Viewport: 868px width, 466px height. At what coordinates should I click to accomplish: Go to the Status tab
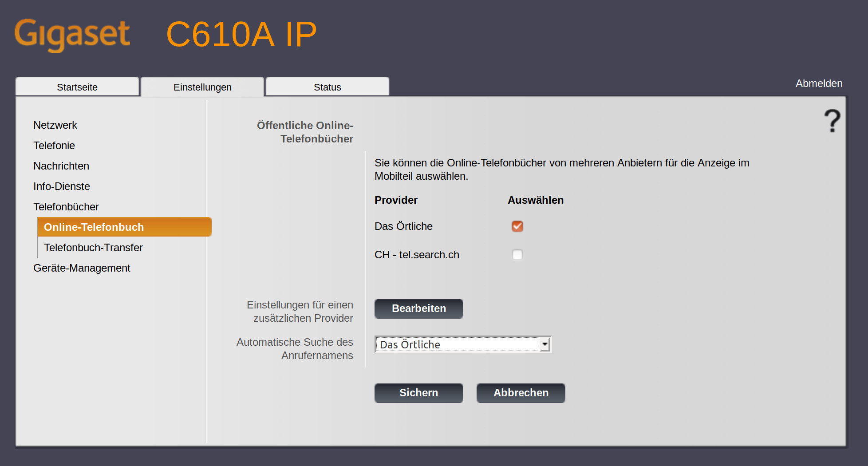click(x=327, y=87)
